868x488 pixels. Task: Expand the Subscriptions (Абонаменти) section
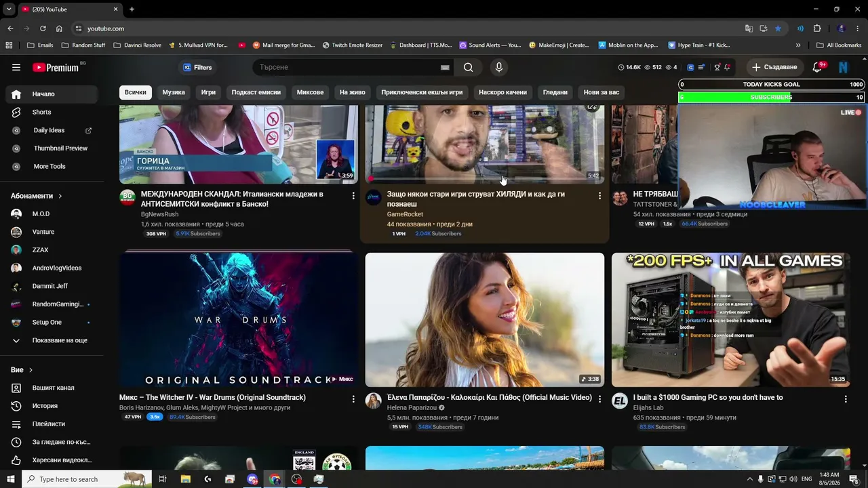tap(37, 196)
